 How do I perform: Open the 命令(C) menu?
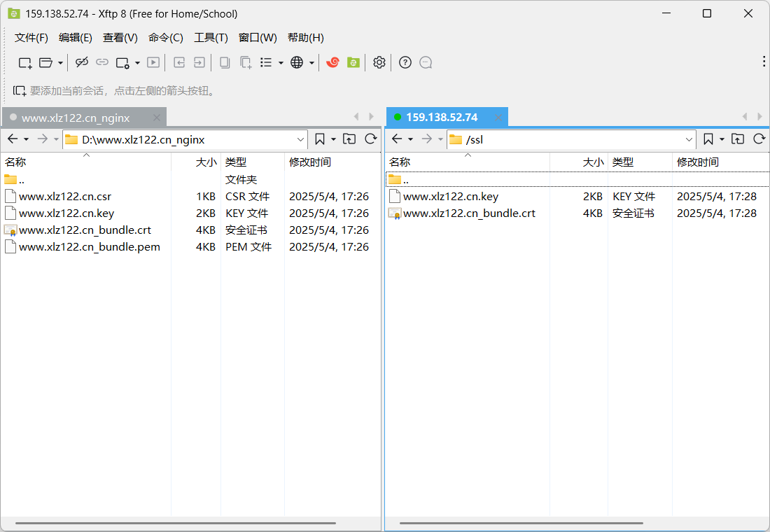point(165,37)
